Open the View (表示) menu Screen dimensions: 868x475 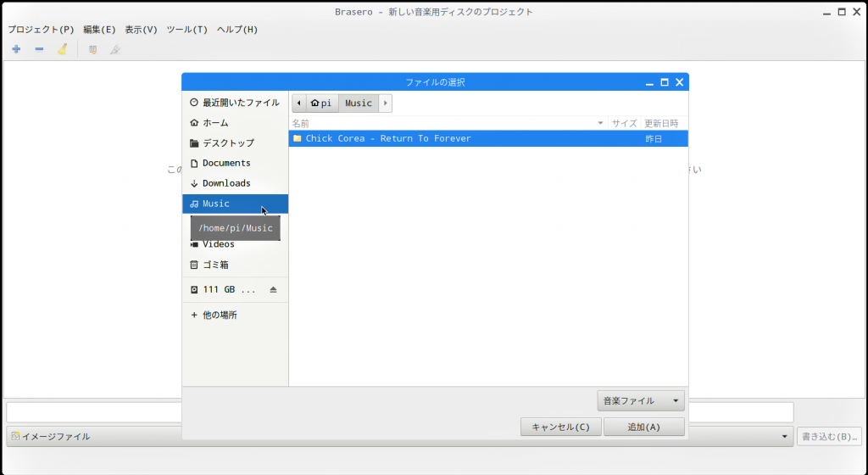point(142,30)
